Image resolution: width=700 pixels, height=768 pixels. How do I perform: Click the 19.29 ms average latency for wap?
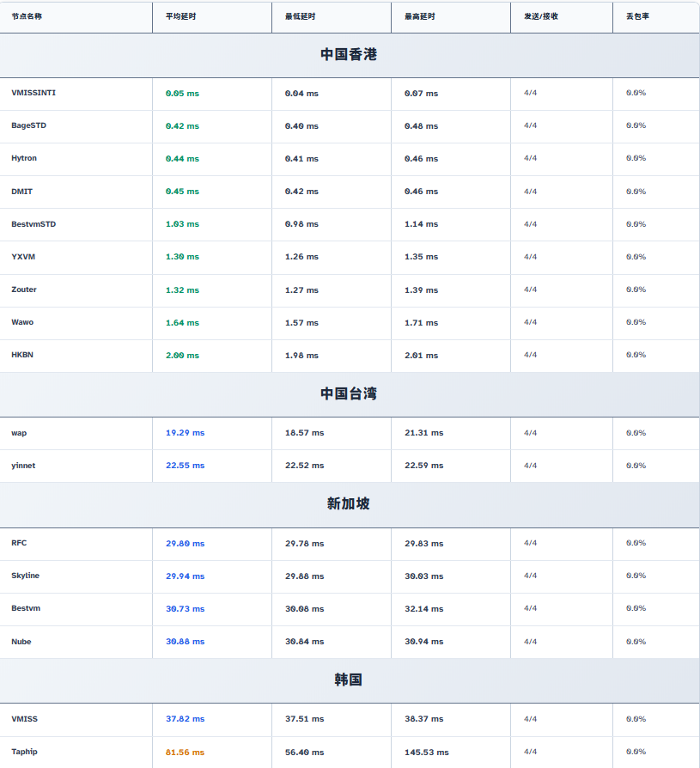[x=185, y=433]
